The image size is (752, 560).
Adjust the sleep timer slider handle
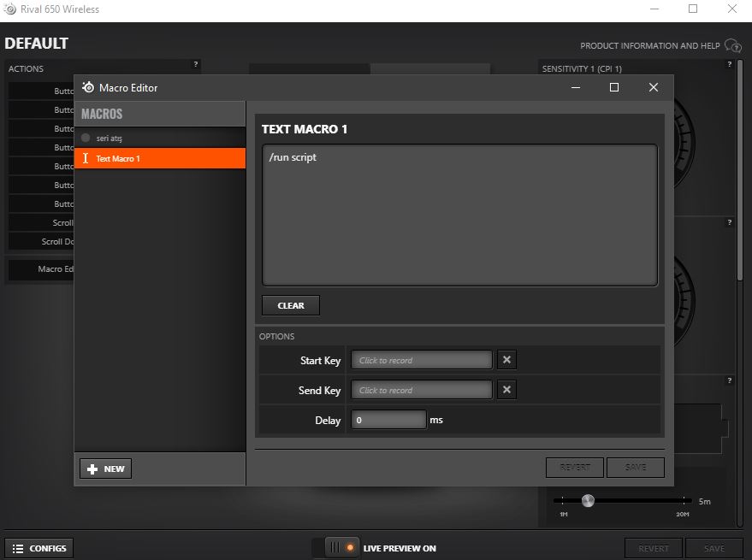[588, 501]
